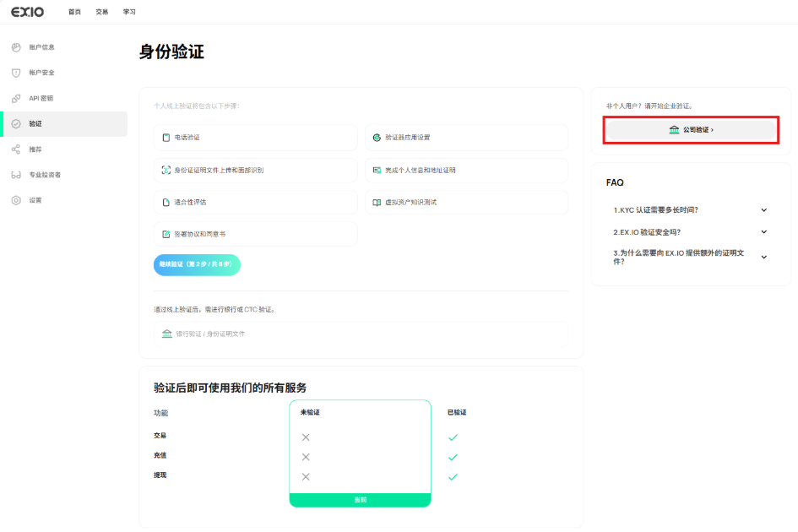Open 设置 using the hexagon gear icon

pyautogui.click(x=16, y=200)
